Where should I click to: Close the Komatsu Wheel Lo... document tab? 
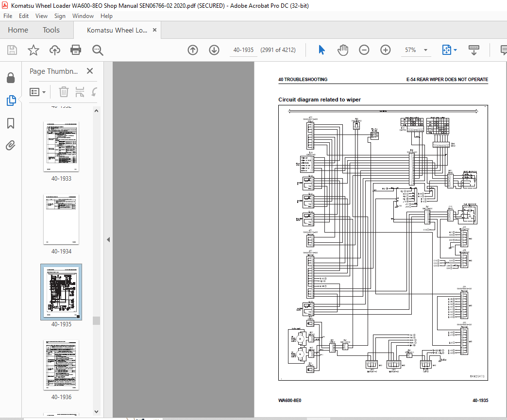pyautogui.click(x=154, y=30)
